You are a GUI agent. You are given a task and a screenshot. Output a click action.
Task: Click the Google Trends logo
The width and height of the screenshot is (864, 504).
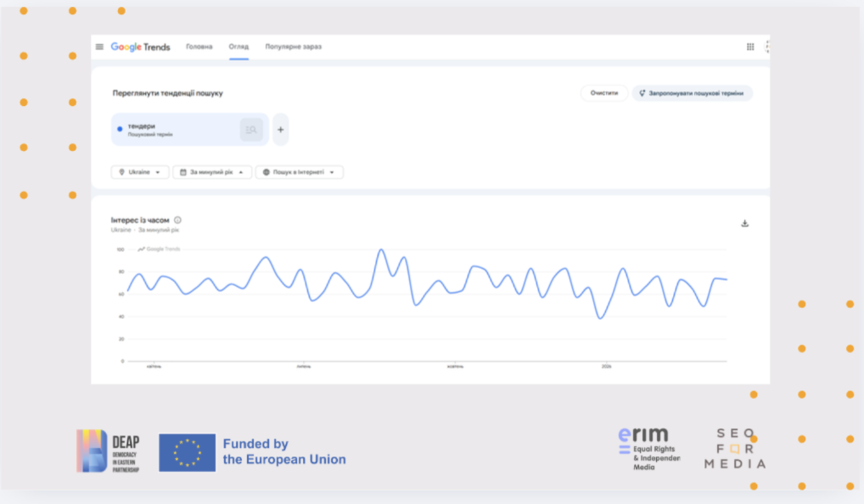coord(141,47)
